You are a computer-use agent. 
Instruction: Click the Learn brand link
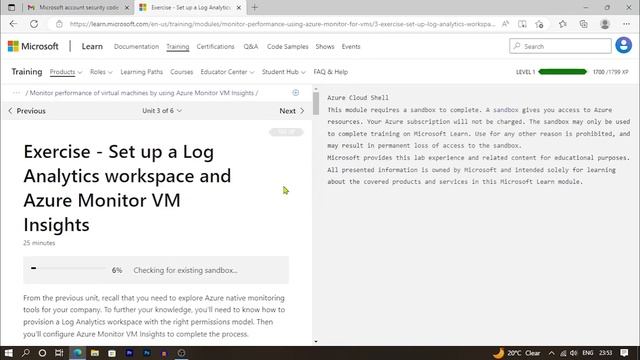92,47
